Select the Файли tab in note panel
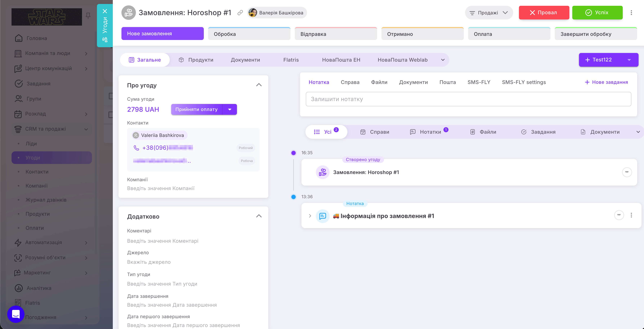The image size is (644, 329). click(x=379, y=82)
